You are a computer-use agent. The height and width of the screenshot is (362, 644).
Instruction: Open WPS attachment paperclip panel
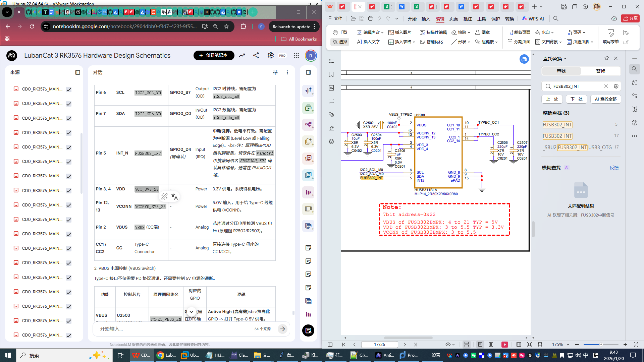331,115
